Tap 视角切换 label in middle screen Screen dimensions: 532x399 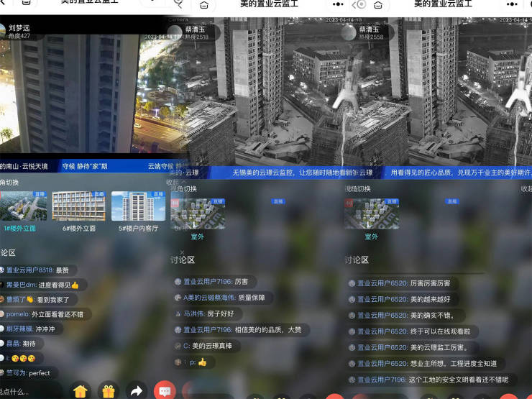(183, 188)
